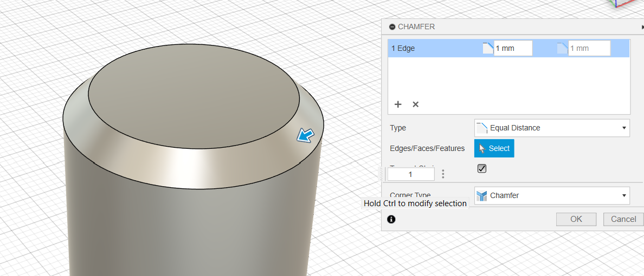This screenshot has height=276, width=644.
Task: Collapse the CHAMFER dialog using the minus icon
Action: coord(392,27)
